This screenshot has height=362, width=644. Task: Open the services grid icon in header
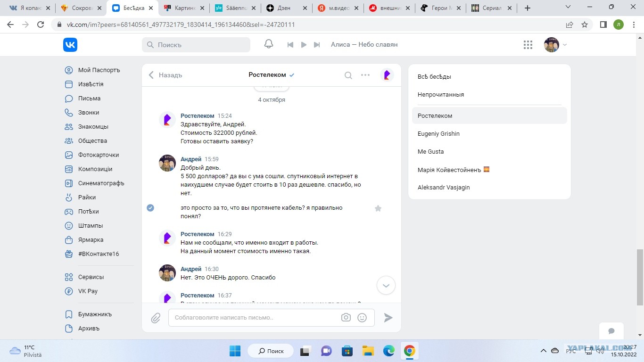[x=528, y=45]
